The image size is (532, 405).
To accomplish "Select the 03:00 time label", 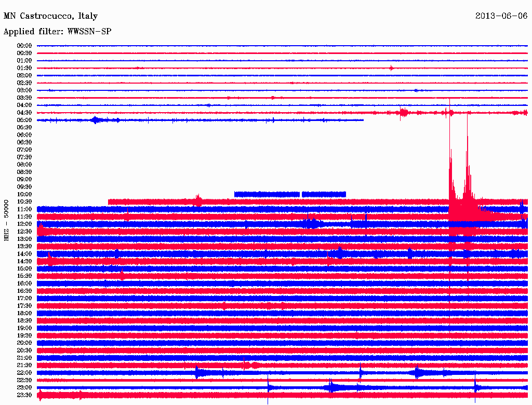I will coord(24,90).
